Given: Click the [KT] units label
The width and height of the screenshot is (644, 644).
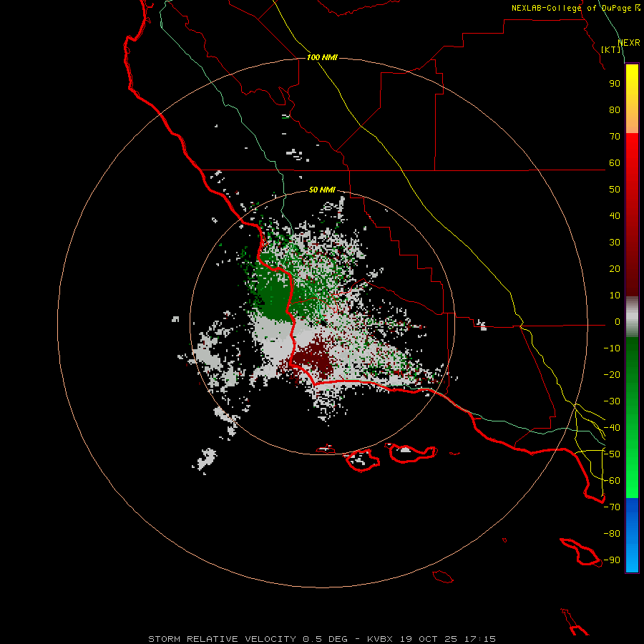Looking at the screenshot, I should 611,49.
